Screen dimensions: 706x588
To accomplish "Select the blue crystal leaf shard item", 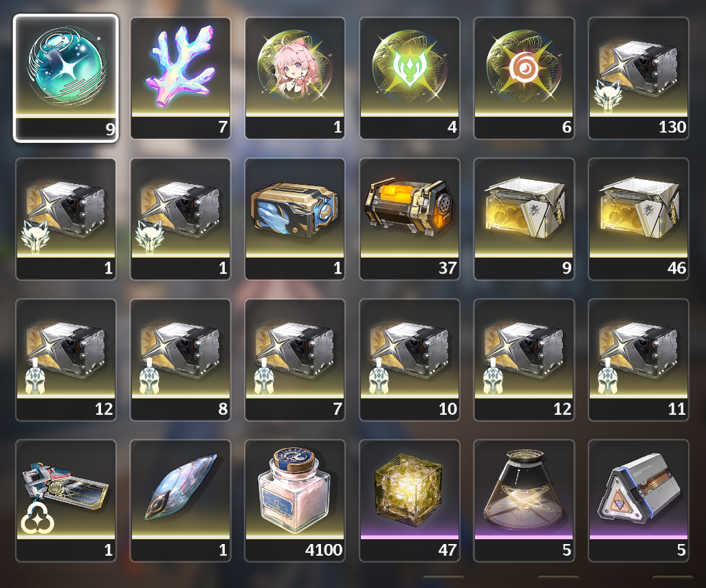I will tap(181, 501).
